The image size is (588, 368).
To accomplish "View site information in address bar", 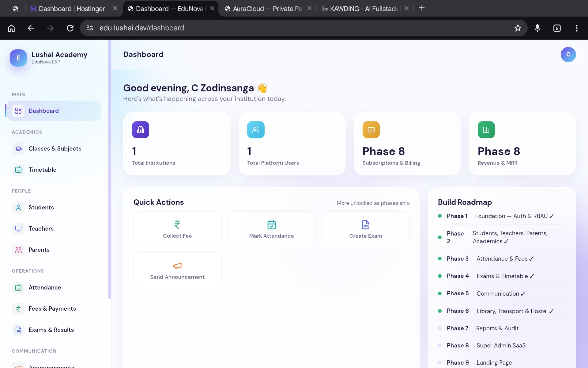I will point(89,28).
